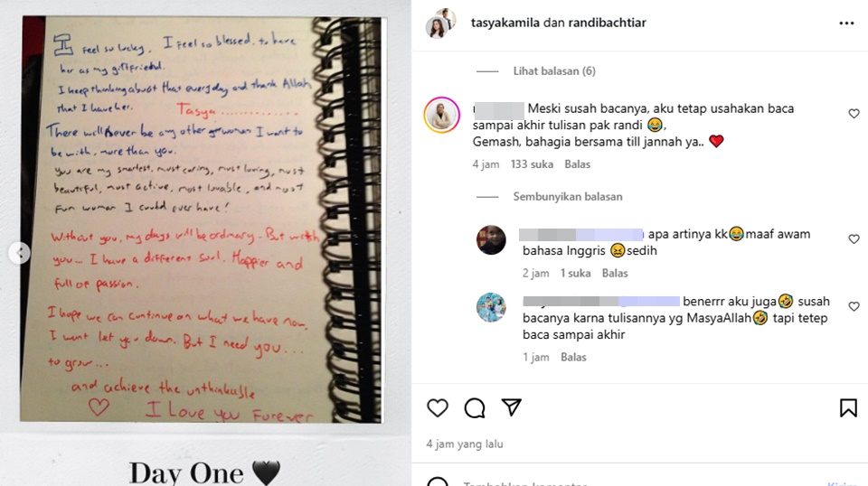Click the handwritten letter photo
Image resolution: width=868 pixels, height=486 pixels.
coord(202,220)
